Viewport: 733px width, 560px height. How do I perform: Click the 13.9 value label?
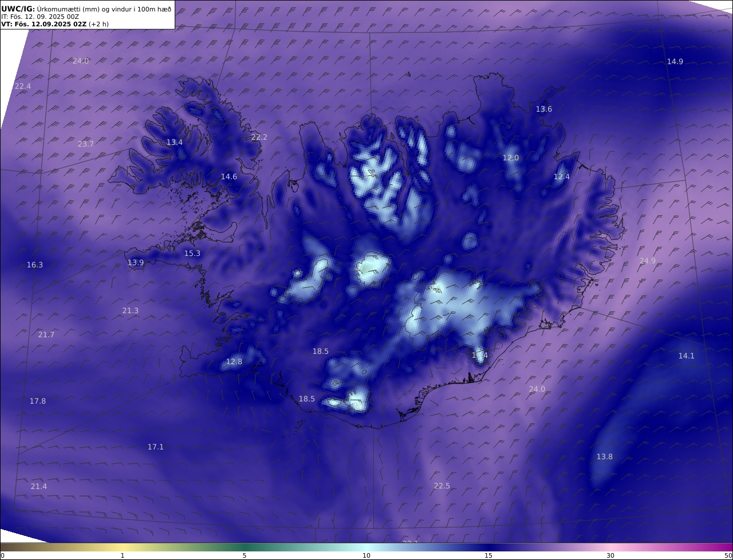136,262
